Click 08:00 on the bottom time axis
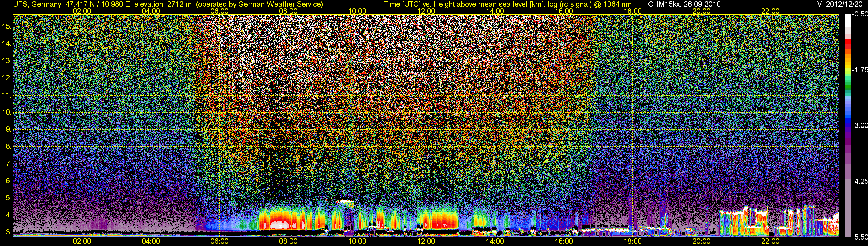The height and width of the screenshot is (246, 868). [288, 241]
